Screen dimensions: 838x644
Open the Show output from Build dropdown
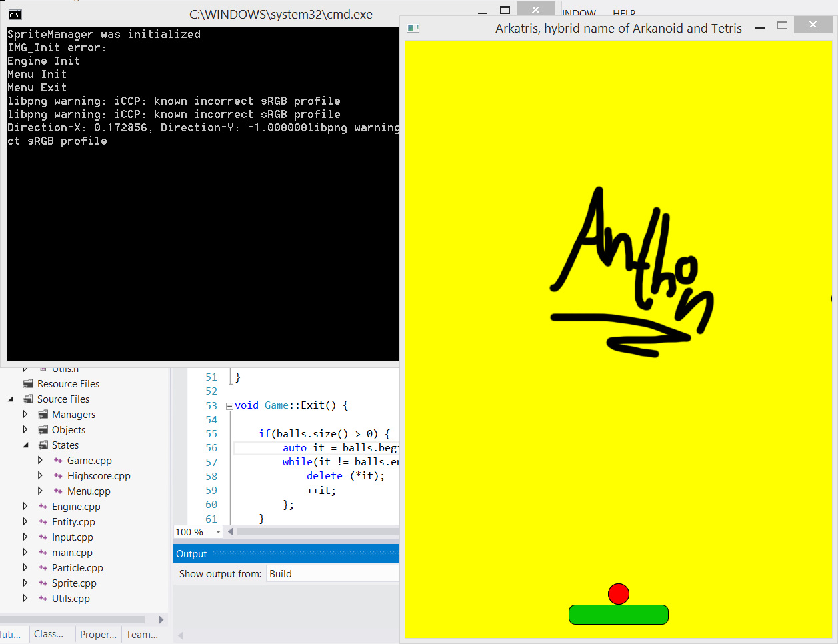click(332, 574)
